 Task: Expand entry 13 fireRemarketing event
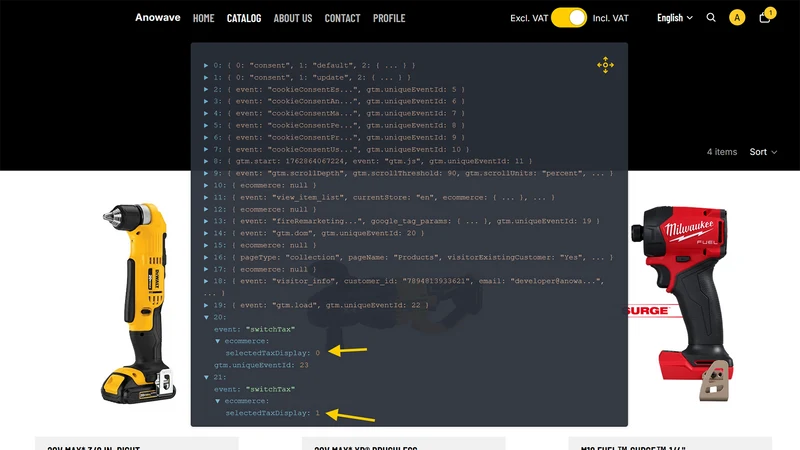coord(206,221)
